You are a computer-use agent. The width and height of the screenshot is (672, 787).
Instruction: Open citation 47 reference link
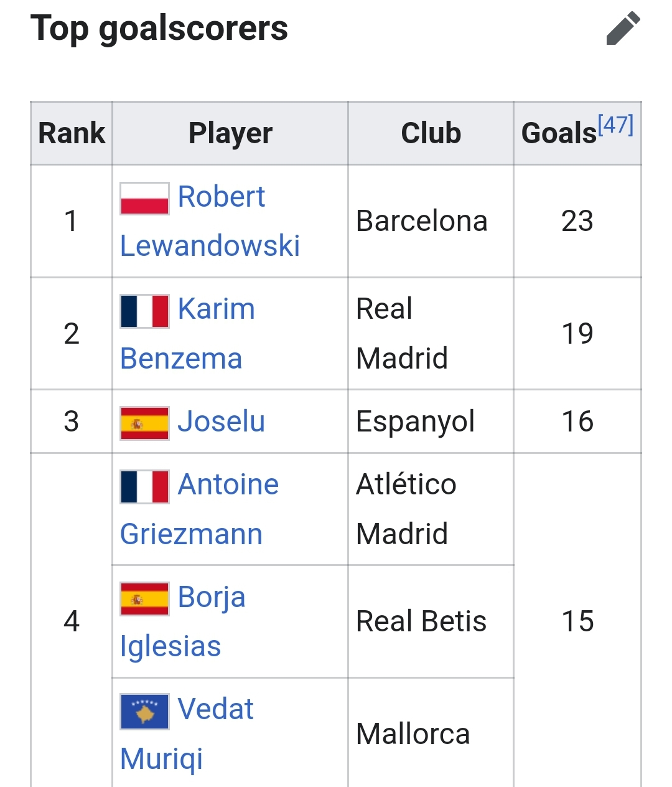click(x=615, y=125)
